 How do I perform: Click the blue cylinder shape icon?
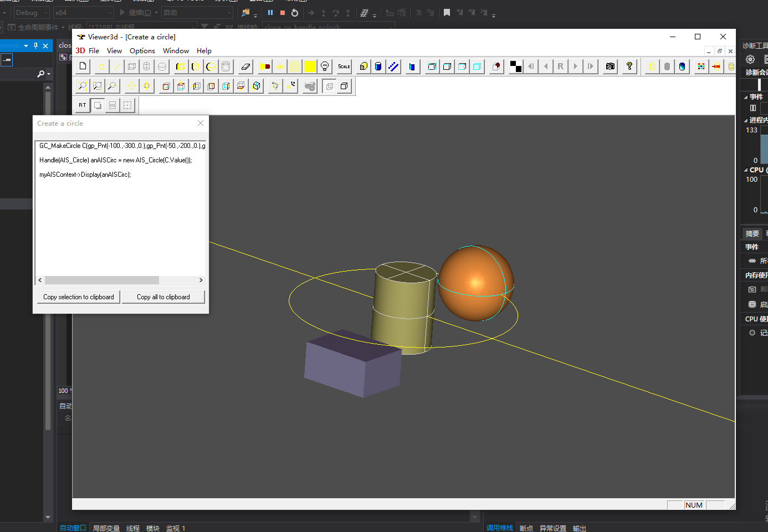[378, 66]
